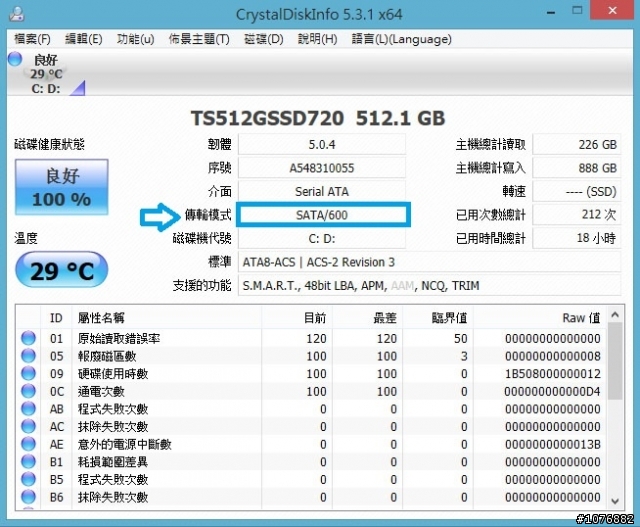
Task: Click status orb of attribute 0C
Action: coord(28,391)
